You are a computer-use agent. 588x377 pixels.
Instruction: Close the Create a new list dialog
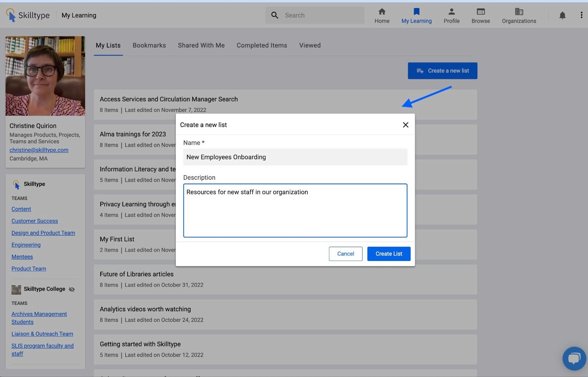pos(405,125)
